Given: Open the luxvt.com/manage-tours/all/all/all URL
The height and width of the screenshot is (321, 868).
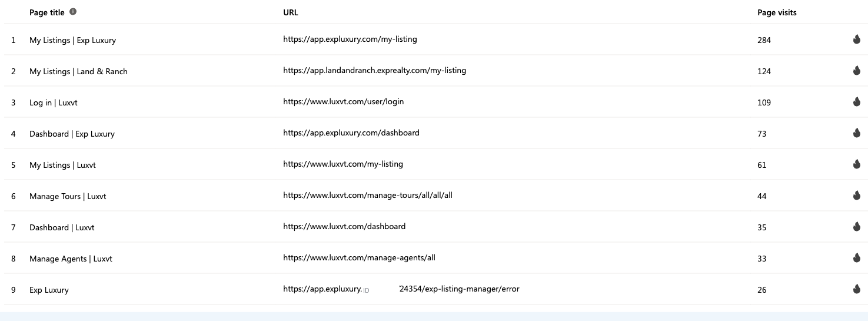Looking at the screenshot, I should (x=368, y=196).
